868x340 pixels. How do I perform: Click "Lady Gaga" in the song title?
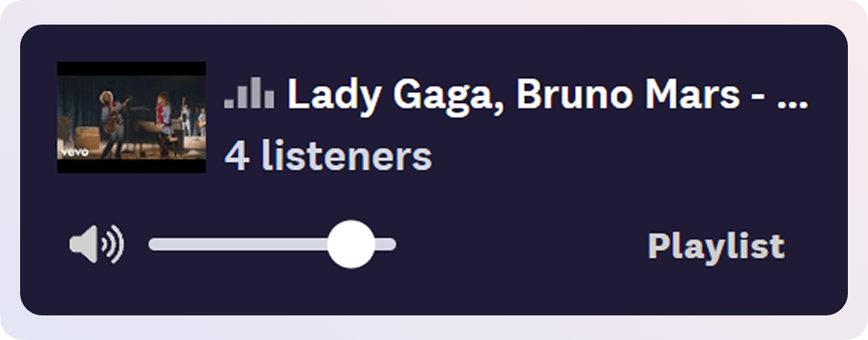pyautogui.click(x=390, y=95)
